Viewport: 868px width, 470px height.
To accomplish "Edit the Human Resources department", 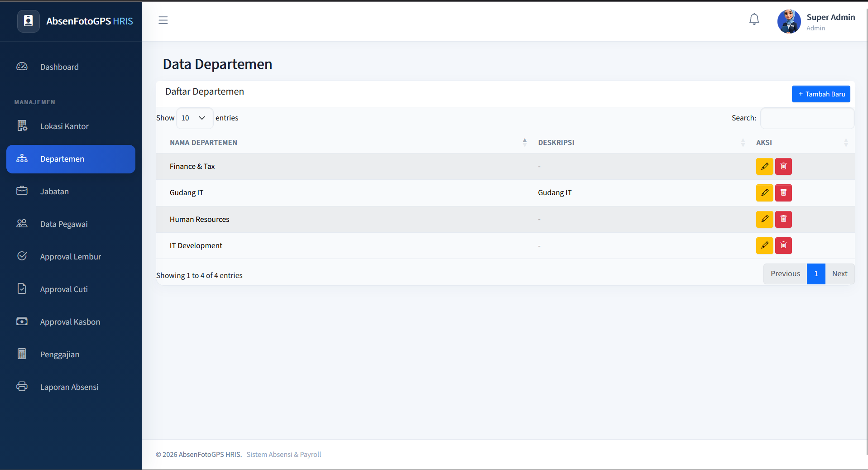I will (x=764, y=219).
